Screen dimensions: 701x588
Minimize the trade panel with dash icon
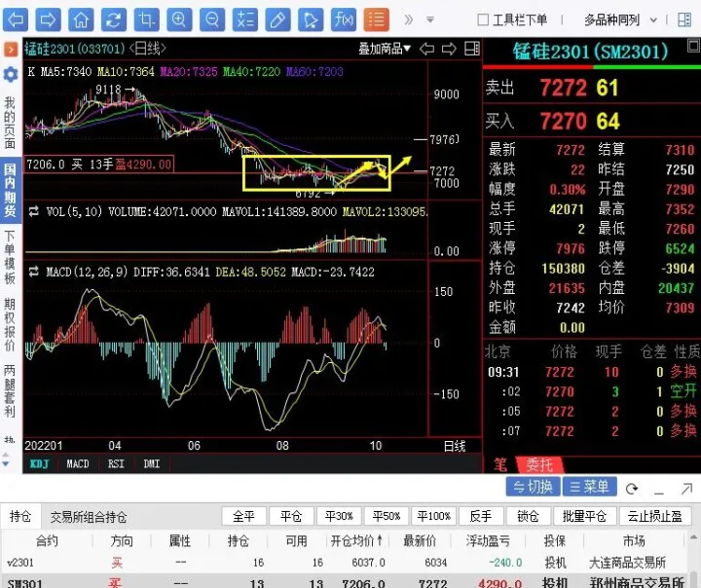658,493
